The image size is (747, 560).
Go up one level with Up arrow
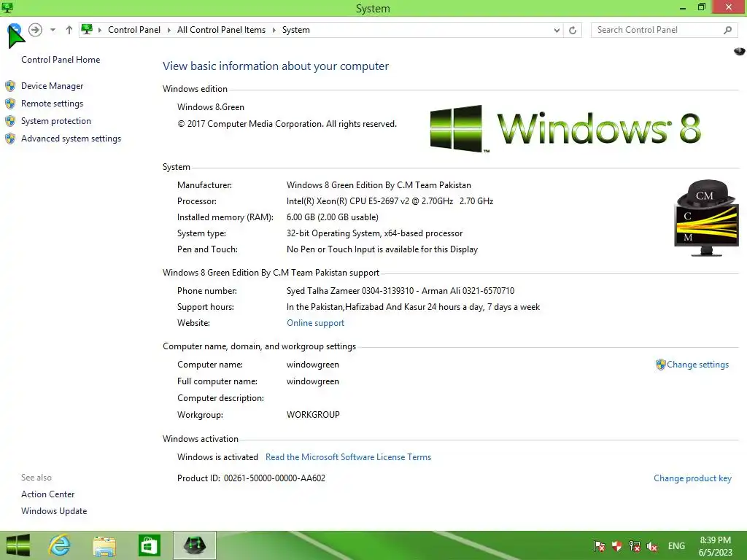[x=69, y=30]
